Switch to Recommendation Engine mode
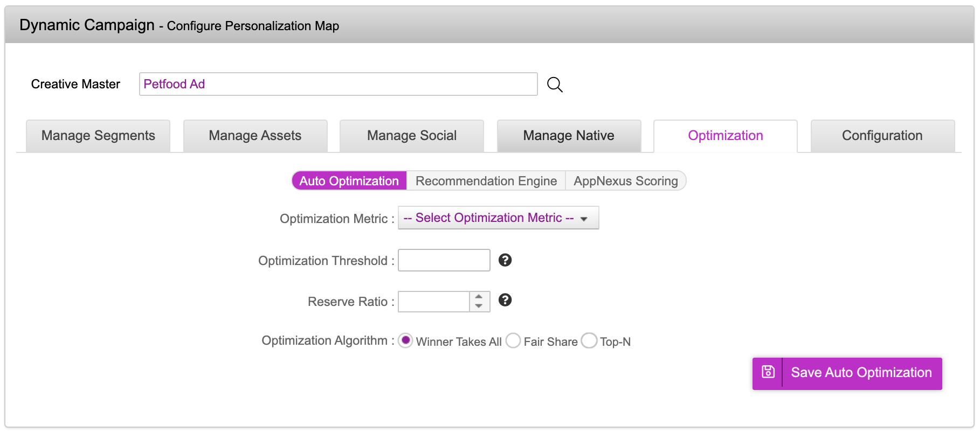Image resolution: width=980 pixels, height=432 pixels. point(486,181)
